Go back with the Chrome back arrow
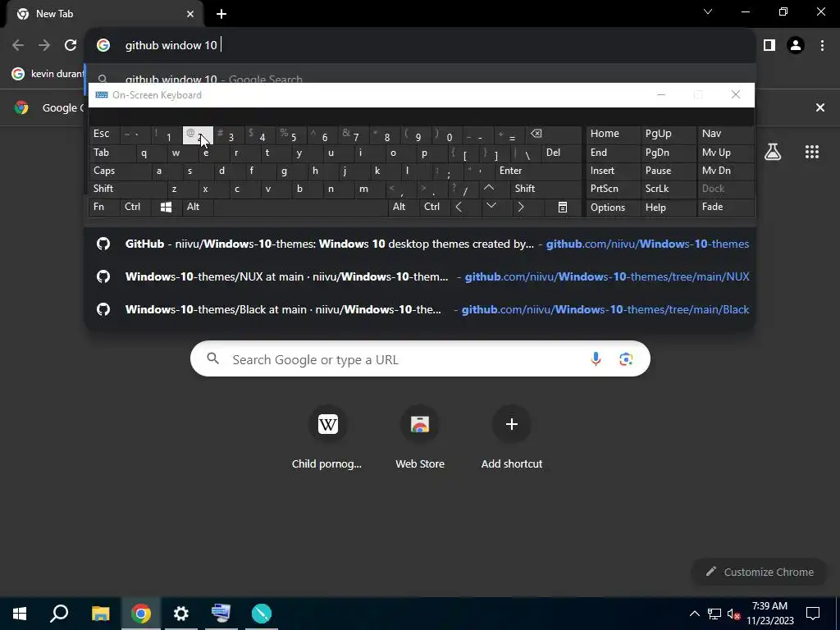 click(x=18, y=46)
